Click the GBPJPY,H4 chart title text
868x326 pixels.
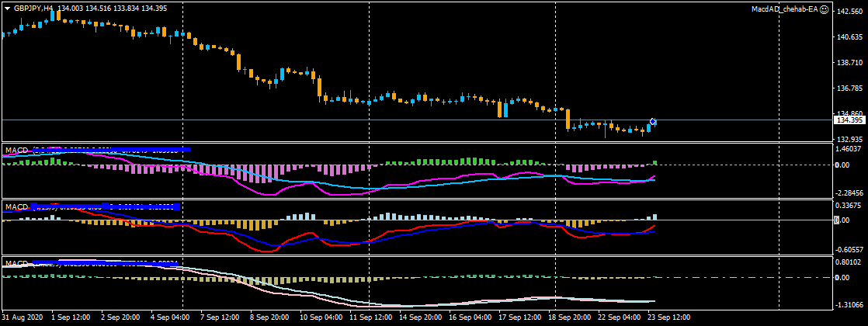[x=33, y=8]
